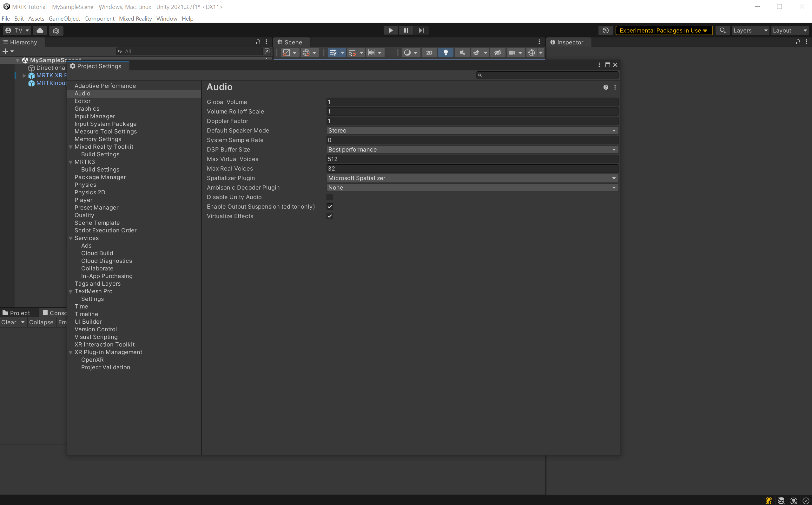This screenshot has height=505, width=812.
Task: Toggle 2D view mode in Scene
Action: coord(429,53)
